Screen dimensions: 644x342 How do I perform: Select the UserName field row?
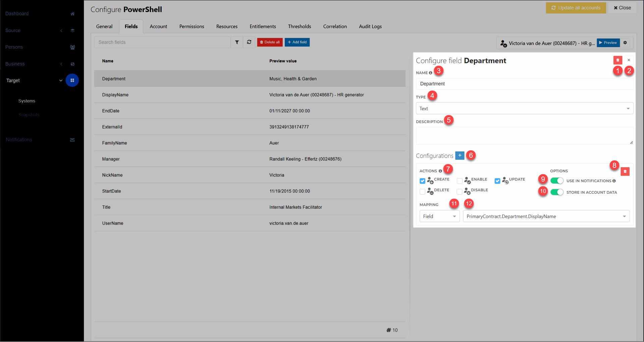250,223
